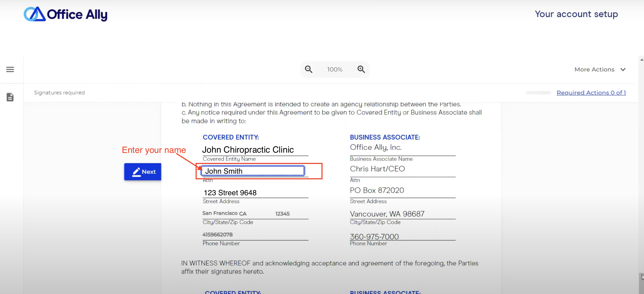The width and height of the screenshot is (644, 294).
Task: Click the Required Actions progress bar
Action: pos(538,93)
